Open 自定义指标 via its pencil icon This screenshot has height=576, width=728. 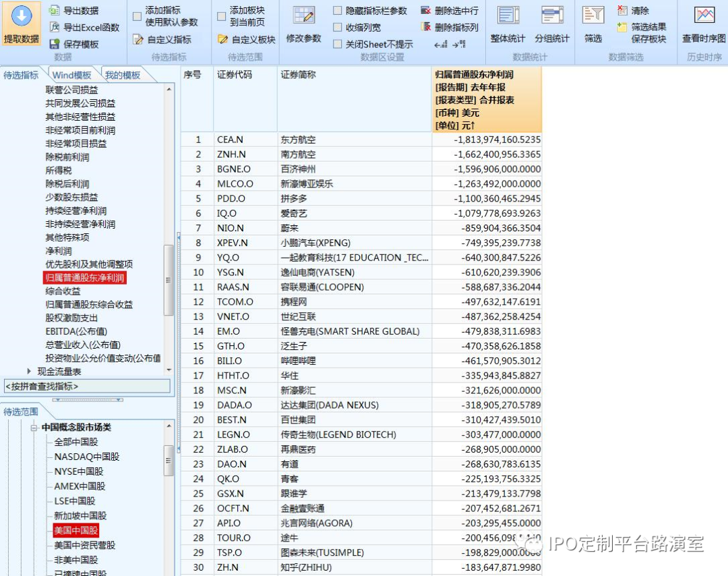click(138, 40)
